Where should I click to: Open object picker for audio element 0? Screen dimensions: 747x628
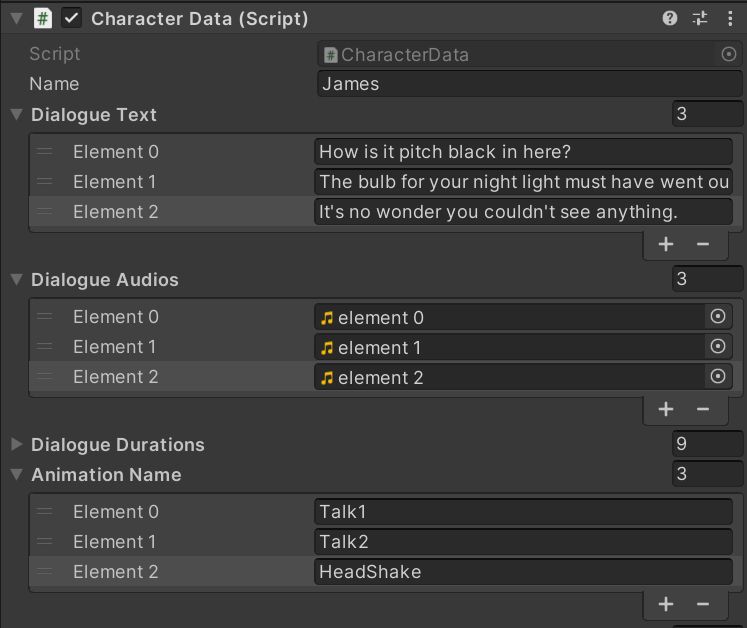tap(718, 316)
